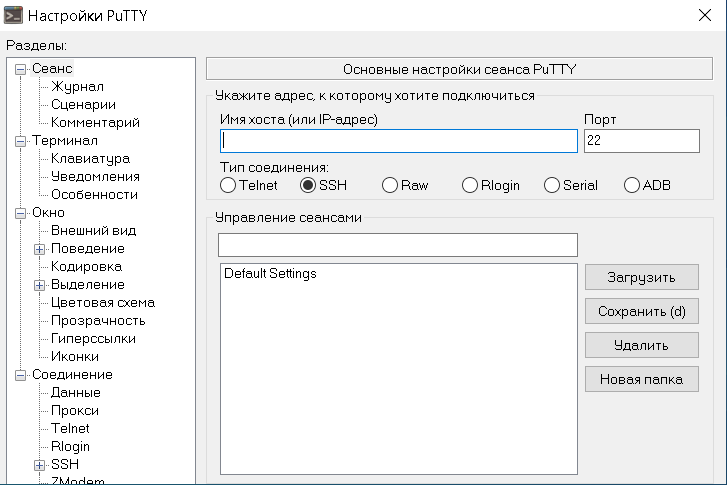Open the Telnet tree section
The width and height of the screenshot is (727, 485).
pyautogui.click(x=70, y=428)
